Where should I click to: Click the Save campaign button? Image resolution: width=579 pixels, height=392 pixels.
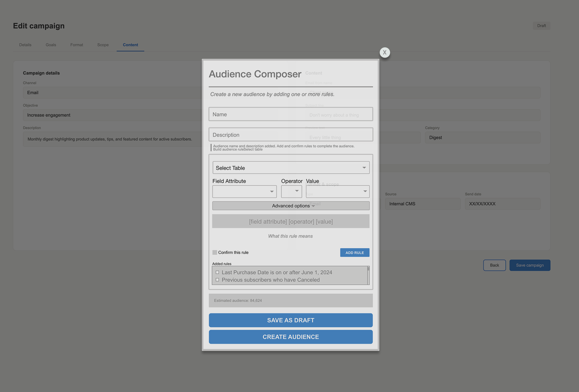(530, 265)
